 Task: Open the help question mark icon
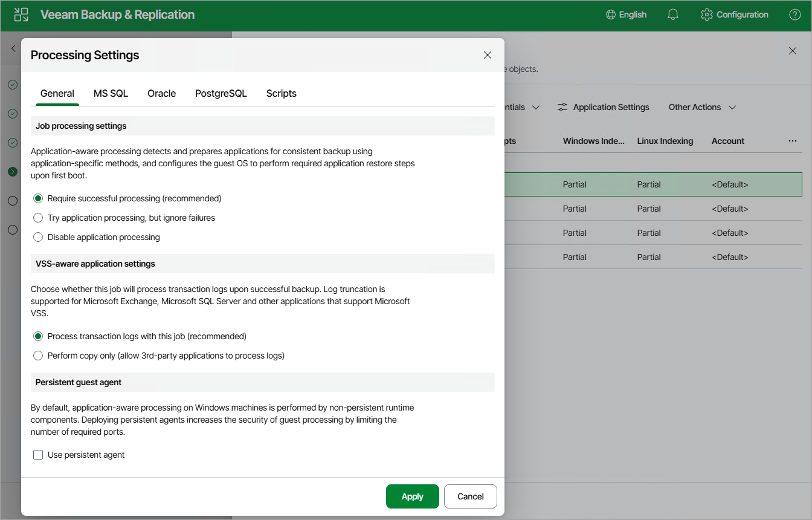point(795,15)
